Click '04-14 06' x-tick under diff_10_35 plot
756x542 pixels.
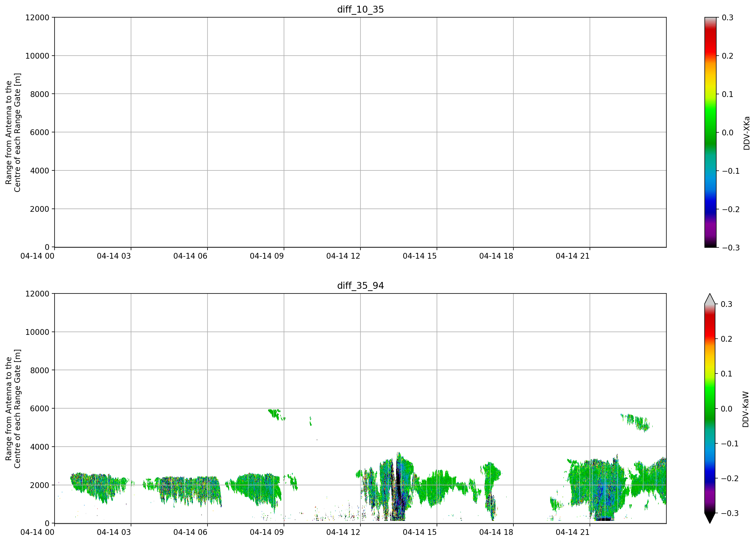[x=190, y=256]
